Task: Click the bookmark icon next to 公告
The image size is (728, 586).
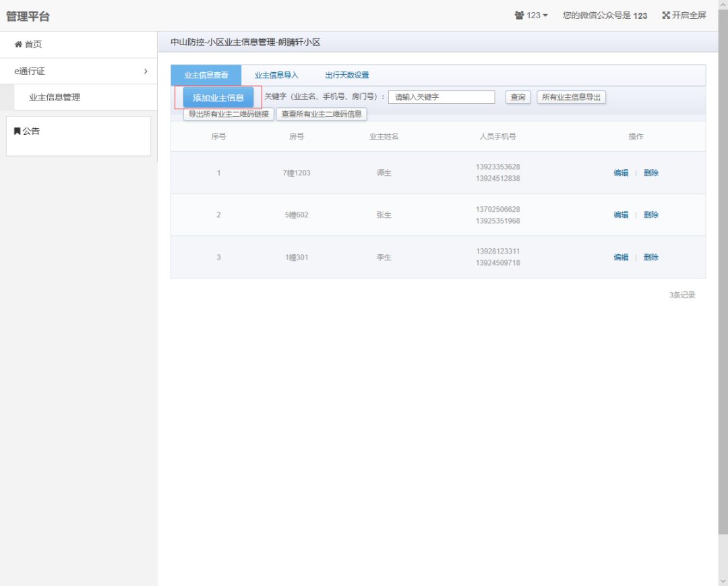Action: click(17, 131)
